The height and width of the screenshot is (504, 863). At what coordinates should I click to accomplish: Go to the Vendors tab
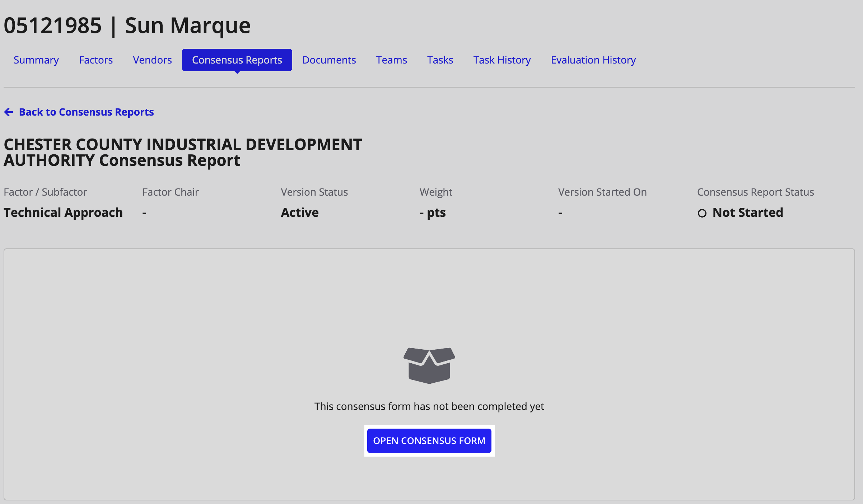coord(152,60)
